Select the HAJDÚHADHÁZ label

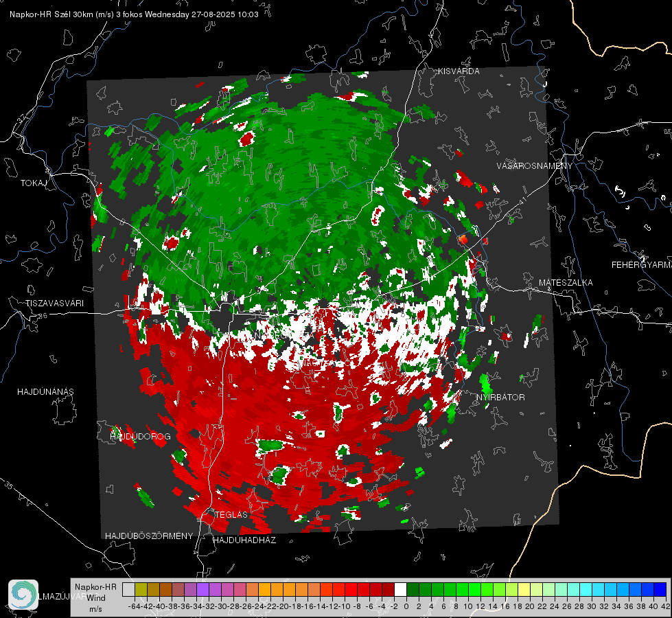pos(244,540)
